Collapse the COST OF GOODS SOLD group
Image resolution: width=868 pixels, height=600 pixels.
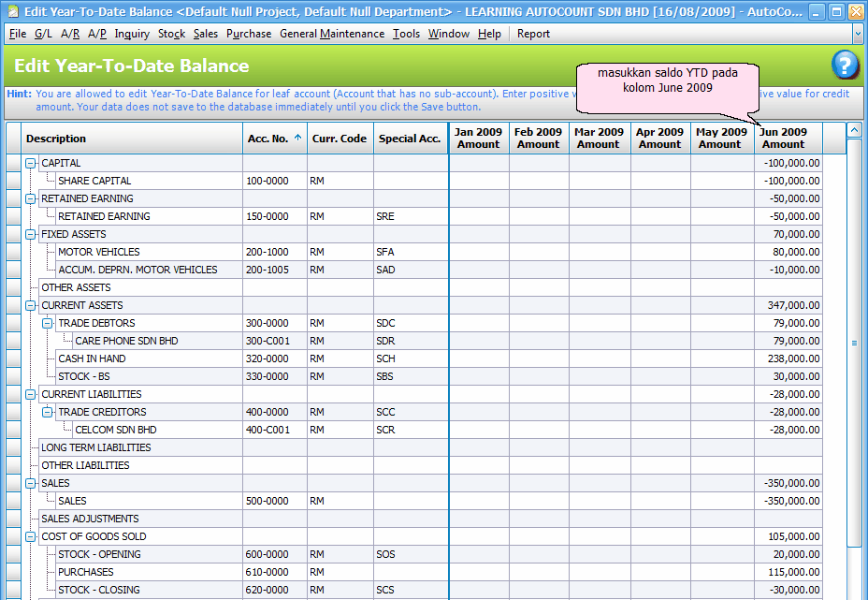coord(31,536)
